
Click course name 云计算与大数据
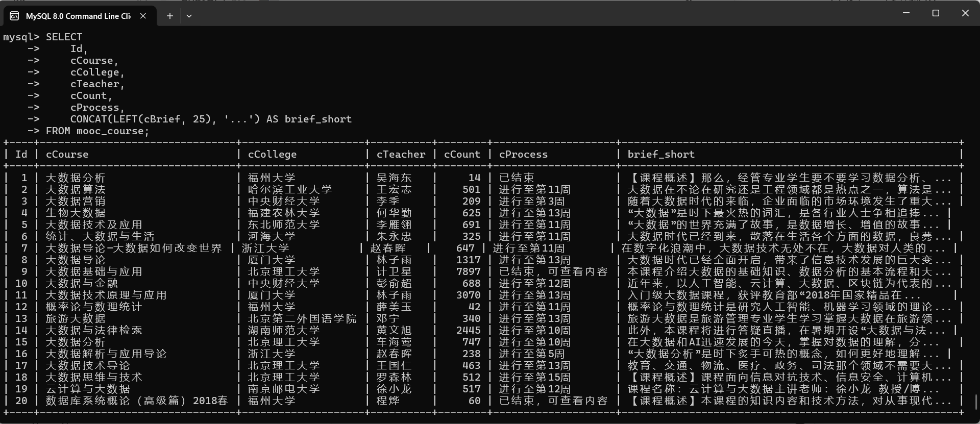coord(88,389)
